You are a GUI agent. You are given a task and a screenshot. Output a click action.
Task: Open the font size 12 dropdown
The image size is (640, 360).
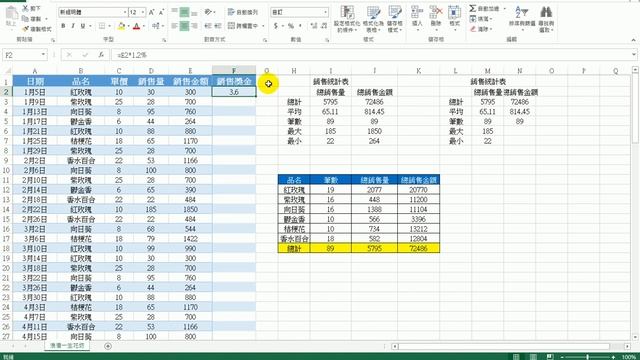point(143,12)
